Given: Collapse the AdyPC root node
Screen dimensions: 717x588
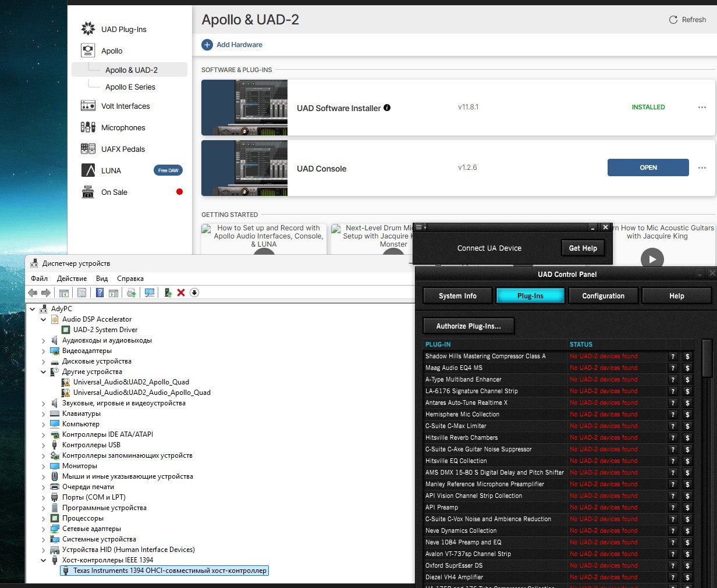Looking at the screenshot, I should (x=33, y=309).
